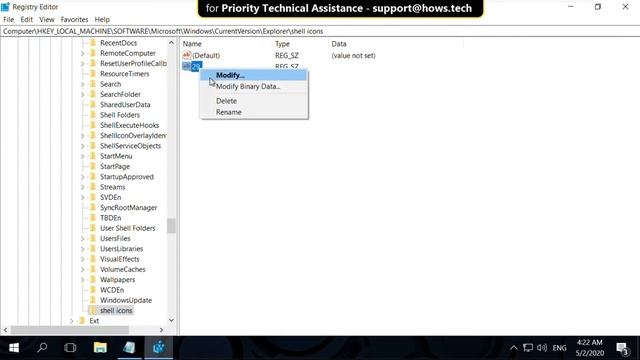Screen dimensions: 640x360
Task: Click the RecentDocs folder icon
Action: [x=93, y=43]
